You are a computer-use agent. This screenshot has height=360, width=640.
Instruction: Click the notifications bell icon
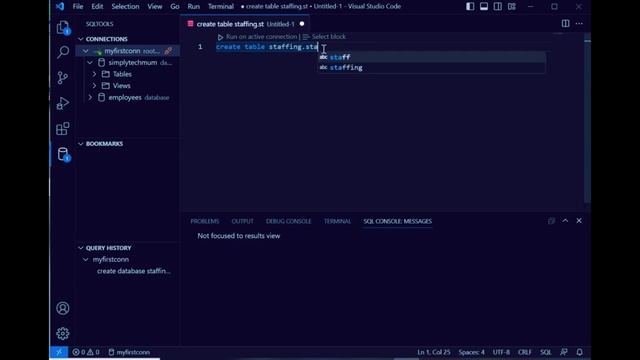[x=579, y=352]
